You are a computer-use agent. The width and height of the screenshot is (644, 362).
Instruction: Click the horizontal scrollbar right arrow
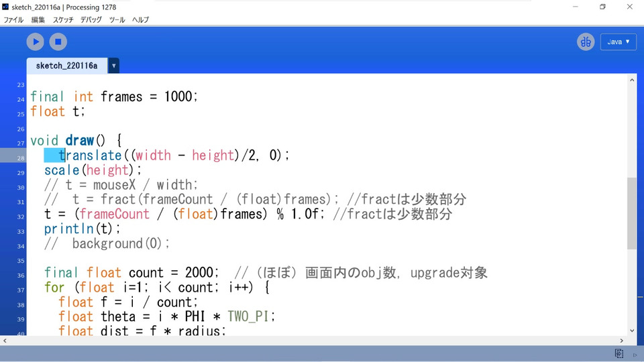pos(621,341)
